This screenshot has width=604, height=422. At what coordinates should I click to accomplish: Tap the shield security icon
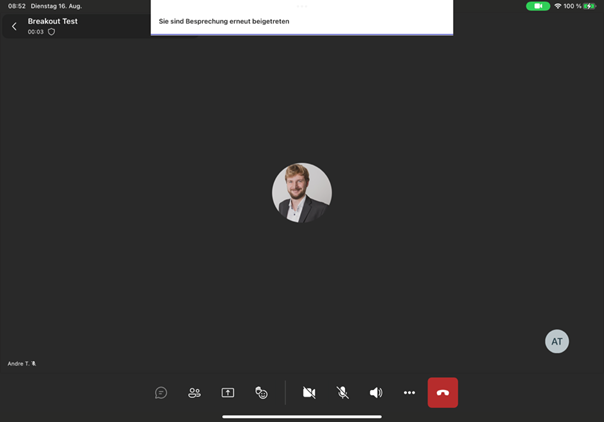tap(52, 32)
